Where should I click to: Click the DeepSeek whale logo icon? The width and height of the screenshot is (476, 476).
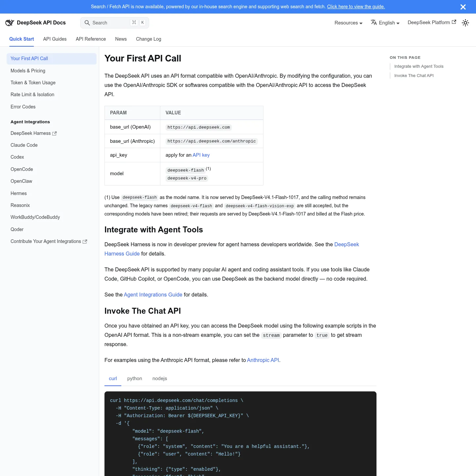(x=10, y=22)
